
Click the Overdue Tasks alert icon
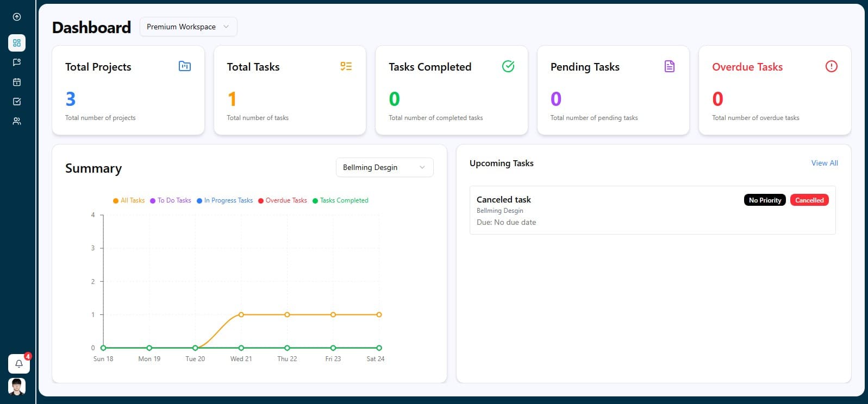832,66
